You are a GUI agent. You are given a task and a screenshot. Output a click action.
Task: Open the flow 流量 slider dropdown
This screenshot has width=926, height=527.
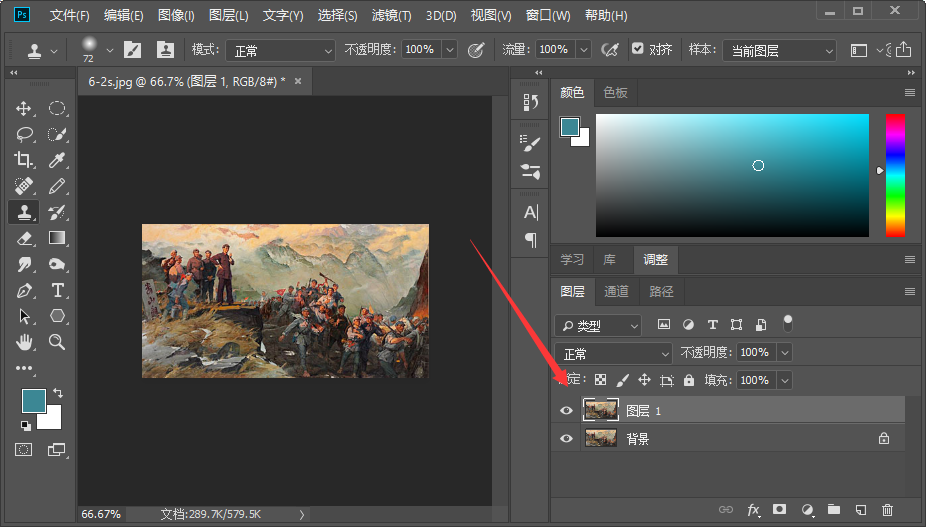(x=583, y=50)
